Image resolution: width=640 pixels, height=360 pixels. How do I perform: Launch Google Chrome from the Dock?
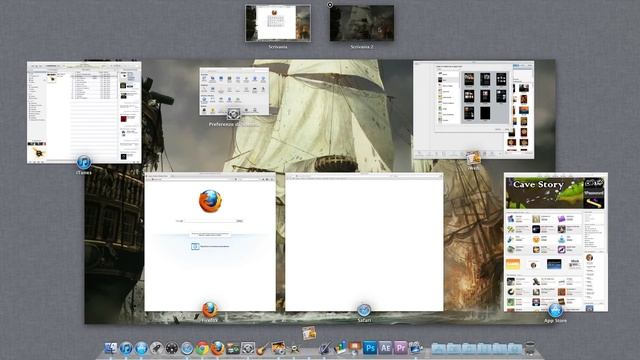point(202,348)
